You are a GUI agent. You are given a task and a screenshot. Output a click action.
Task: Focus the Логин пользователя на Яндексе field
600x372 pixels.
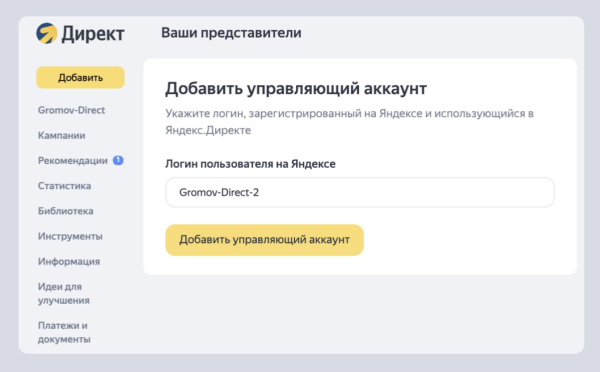click(360, 192)
